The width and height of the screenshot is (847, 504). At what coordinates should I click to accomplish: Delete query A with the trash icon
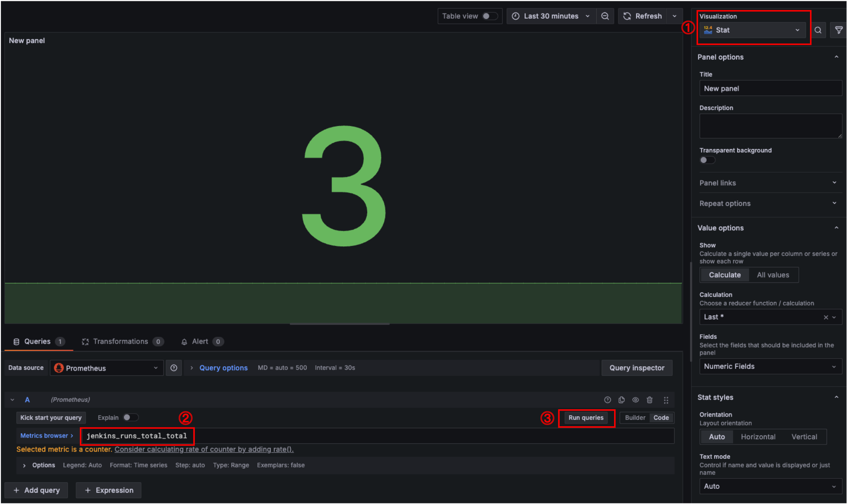649,400
